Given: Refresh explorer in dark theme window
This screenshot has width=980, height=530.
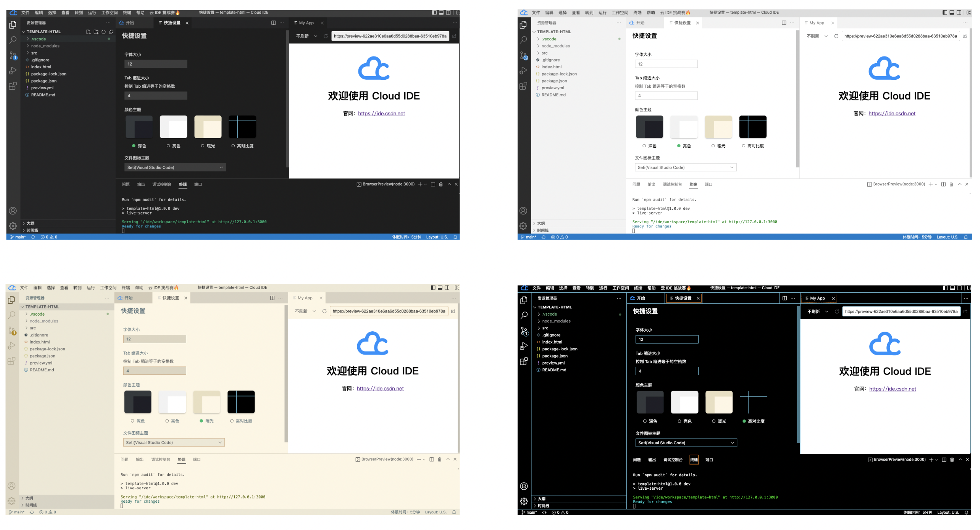Looking at the screenshot, I should [x=104, y=32].
